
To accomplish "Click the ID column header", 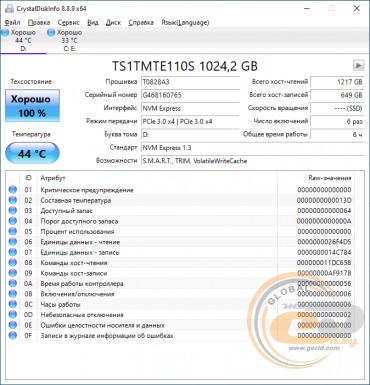I will pos(29,178).
